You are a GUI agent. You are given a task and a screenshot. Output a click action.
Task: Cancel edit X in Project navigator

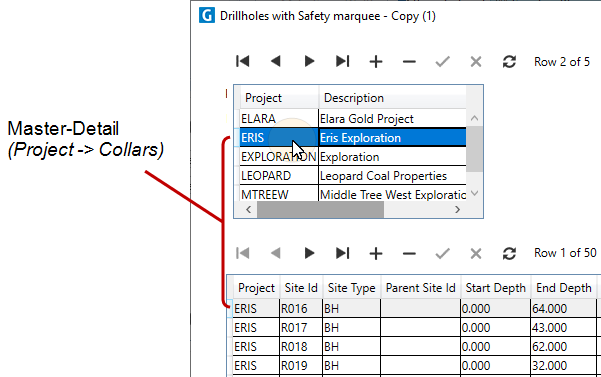(x=476, y=61)
